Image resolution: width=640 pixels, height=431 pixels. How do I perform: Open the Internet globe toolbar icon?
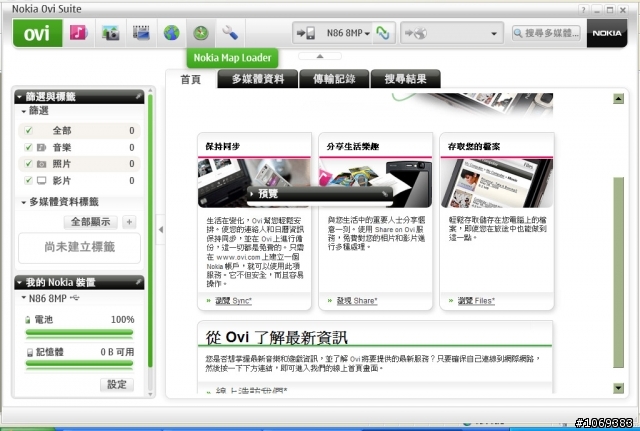(x=172, y=33)
